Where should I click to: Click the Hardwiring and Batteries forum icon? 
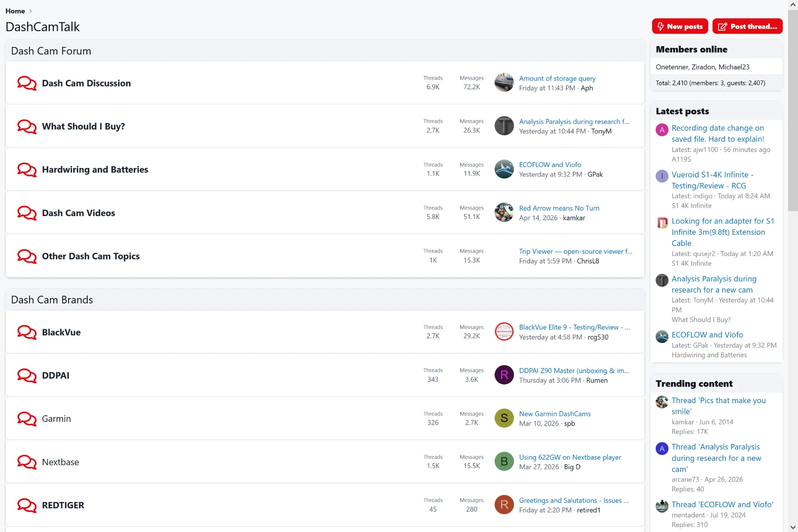[x=27, y=170]
